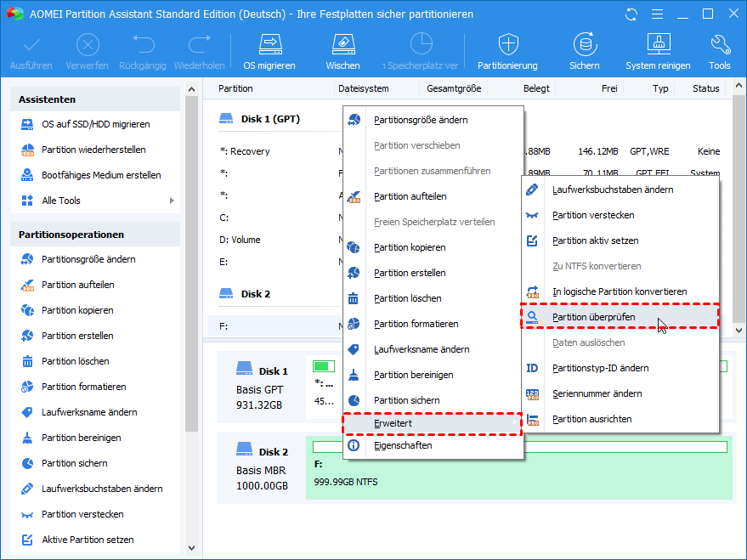747x560 pixels.
Task: Choose Partition kopieren in context menu
Action: [433, 247]
